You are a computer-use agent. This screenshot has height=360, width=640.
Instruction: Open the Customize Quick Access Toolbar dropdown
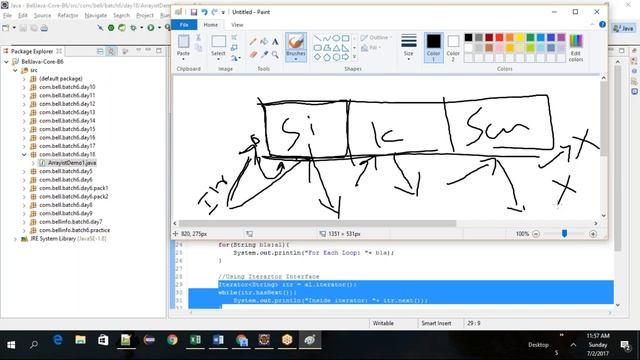pyautogui.click(x=223, y=12)
